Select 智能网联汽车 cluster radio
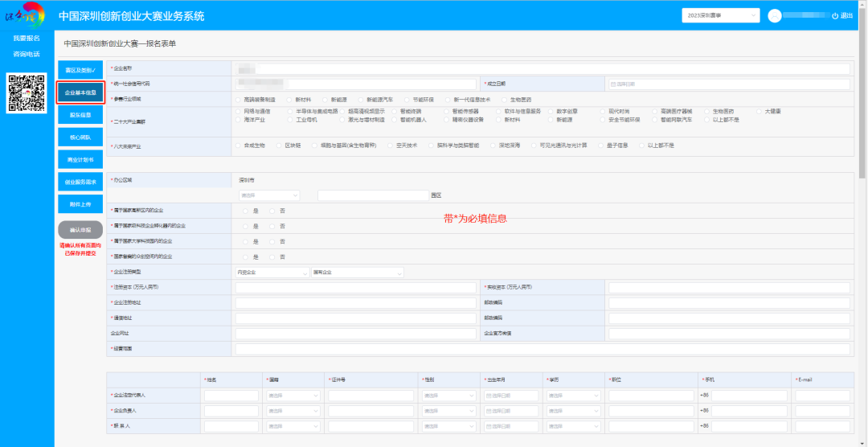 654,120
